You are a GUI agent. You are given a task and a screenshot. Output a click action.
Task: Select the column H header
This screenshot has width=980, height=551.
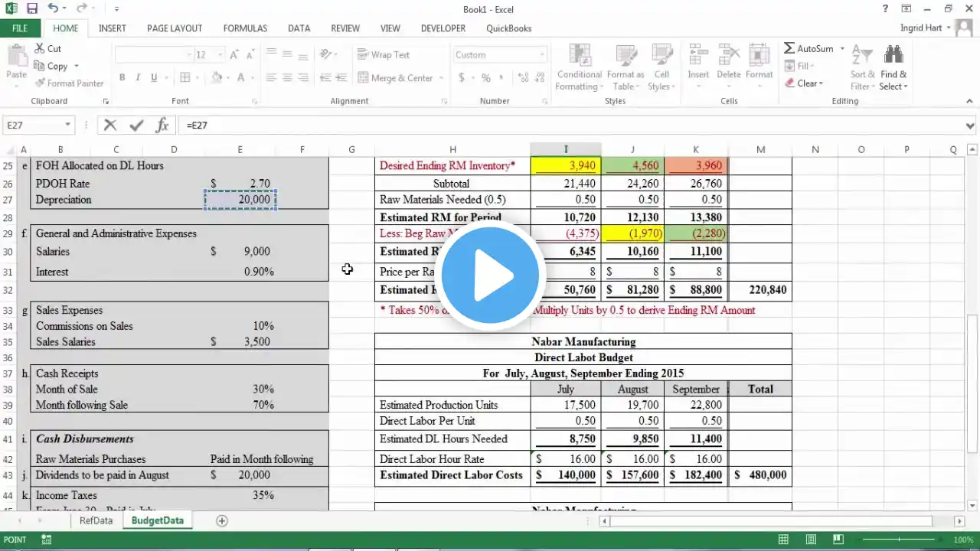tap(452, 149)
